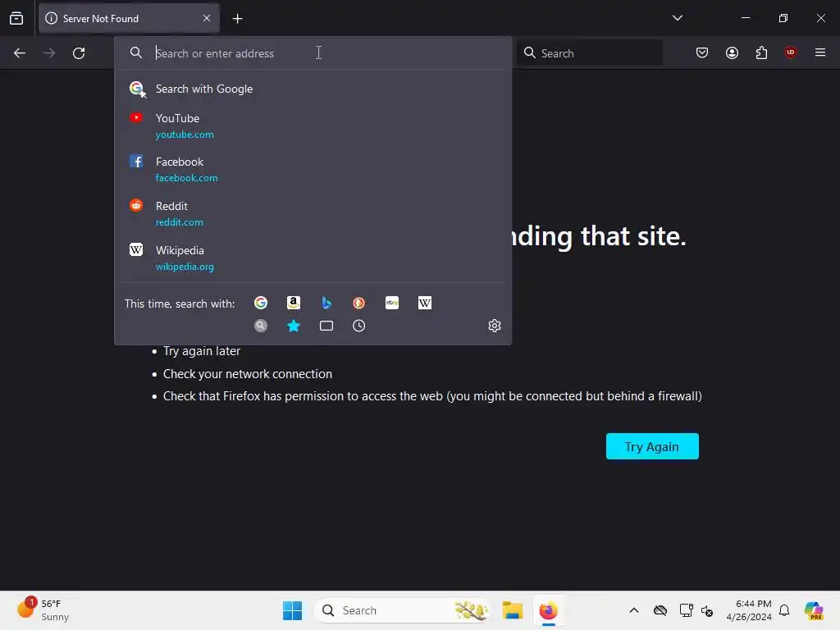Show hidden system tray icons
840x630 pixels.
(x=634, y=610)
